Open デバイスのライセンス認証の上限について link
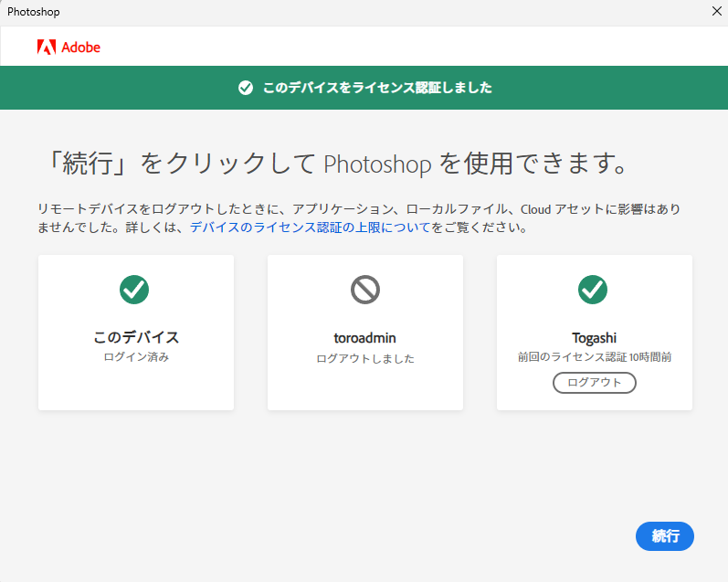Screen dimensions: 728x582 (x=311, y=228)
